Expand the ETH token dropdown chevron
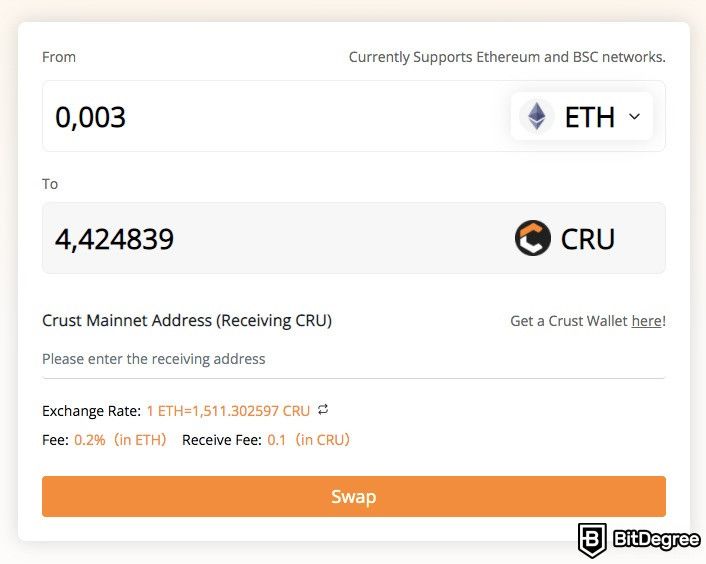The height and width of the screenshot is (564, 706). (634, 117)
